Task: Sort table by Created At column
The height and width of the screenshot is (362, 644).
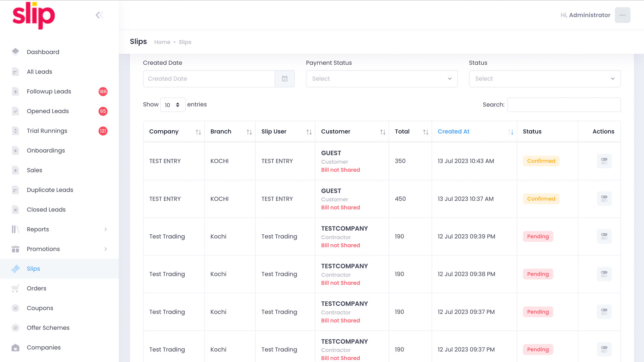Action: tap(475, 132)
